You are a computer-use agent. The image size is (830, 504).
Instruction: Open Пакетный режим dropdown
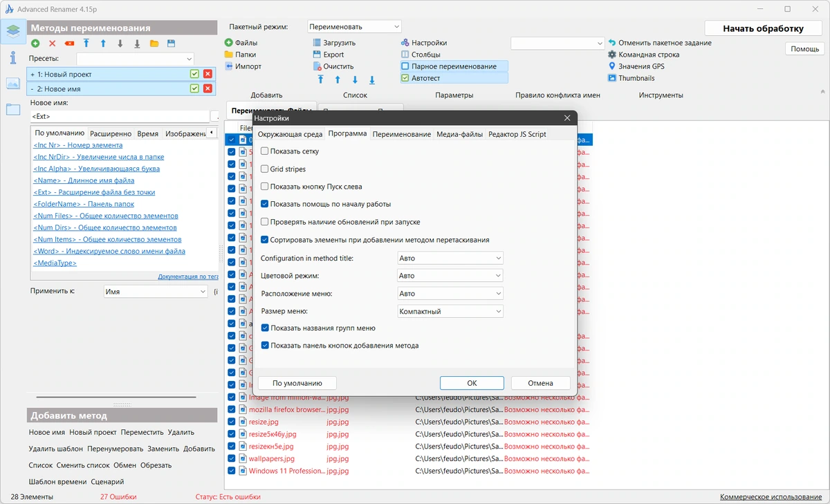click(354, 26)
